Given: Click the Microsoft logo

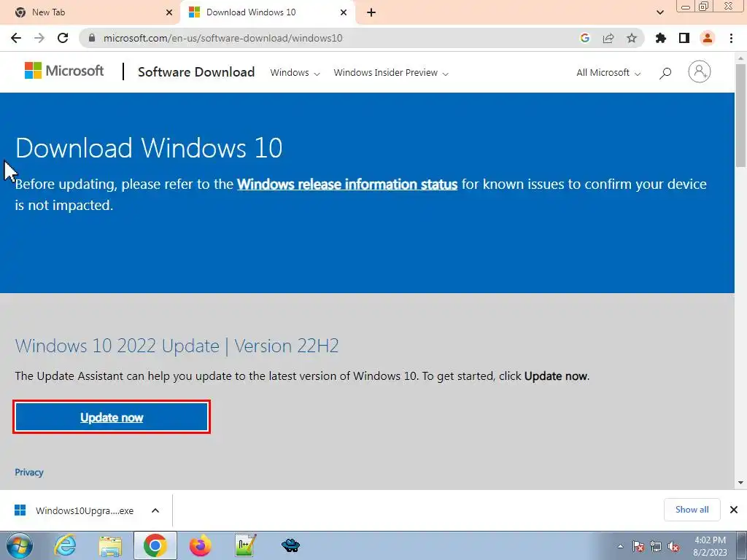Looking at the screenshot, I should pos(64,71).
